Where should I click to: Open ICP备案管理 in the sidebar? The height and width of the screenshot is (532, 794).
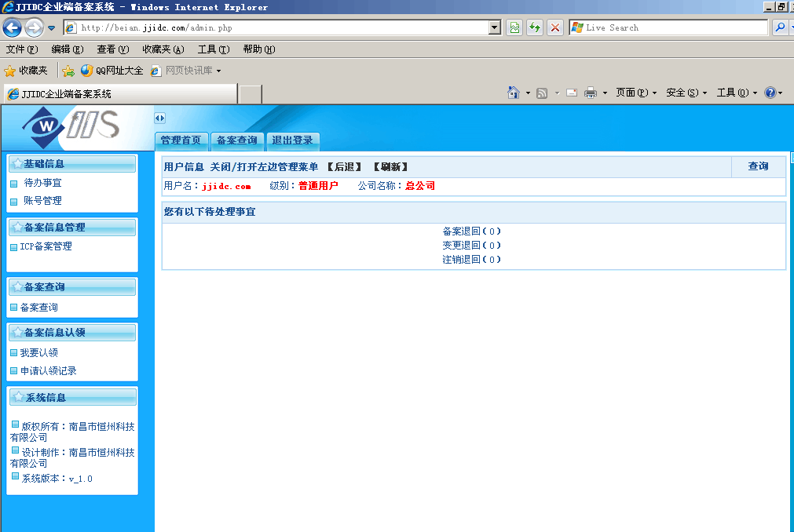46,246
